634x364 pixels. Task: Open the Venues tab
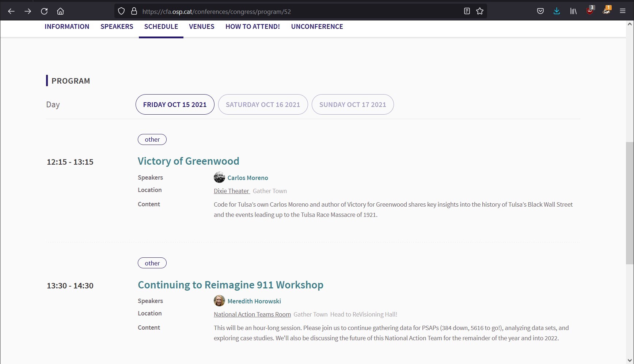click(x=201, y=27)
